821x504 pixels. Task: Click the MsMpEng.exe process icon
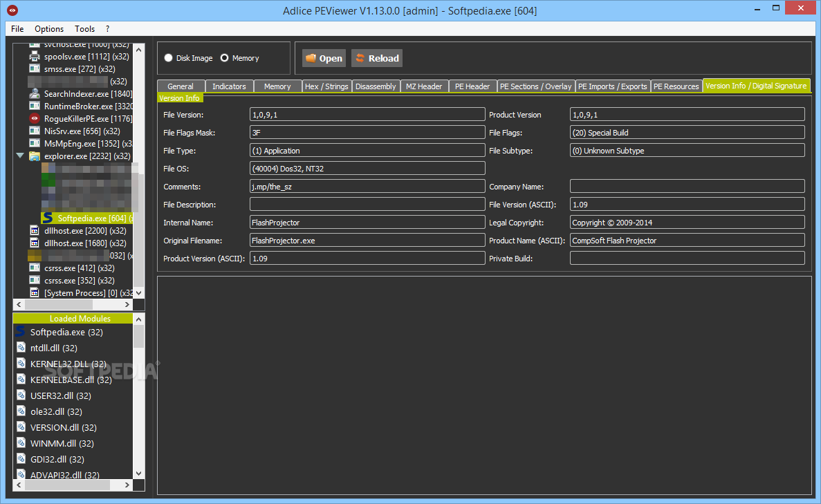(35, 143)
